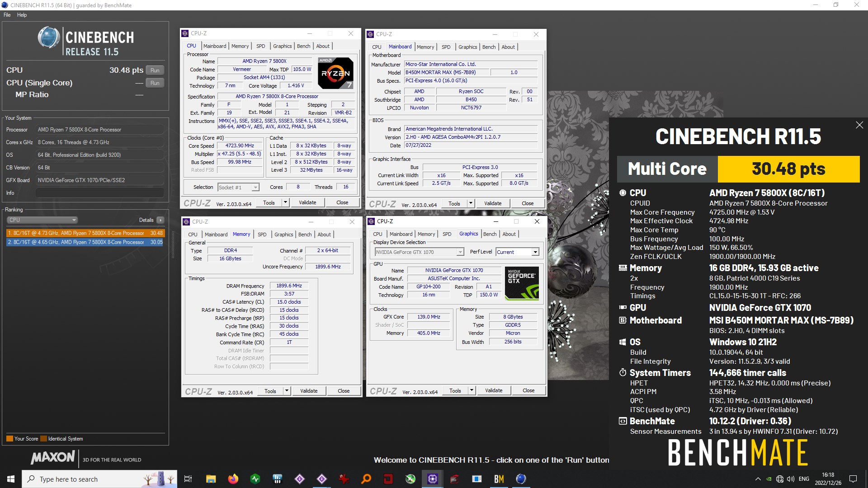868x488 pixels.
Task: Click in the taskbar search box
Action: [x=99, y=479]
